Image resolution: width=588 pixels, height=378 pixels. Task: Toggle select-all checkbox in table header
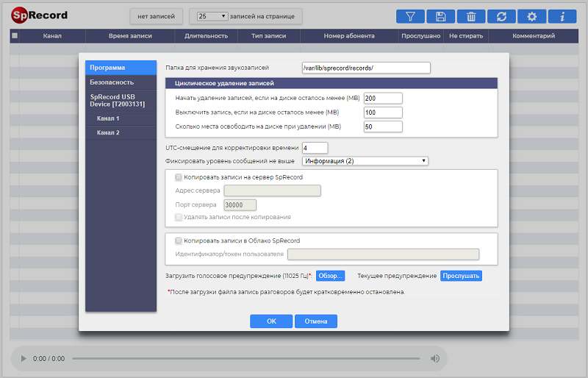point(15,35)
